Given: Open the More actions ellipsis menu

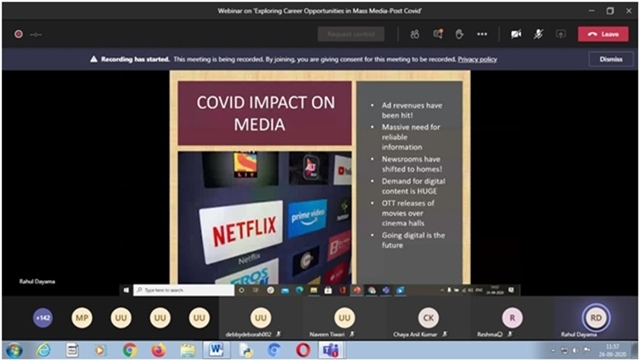Looking at the screenshot, I should (482, 34).
